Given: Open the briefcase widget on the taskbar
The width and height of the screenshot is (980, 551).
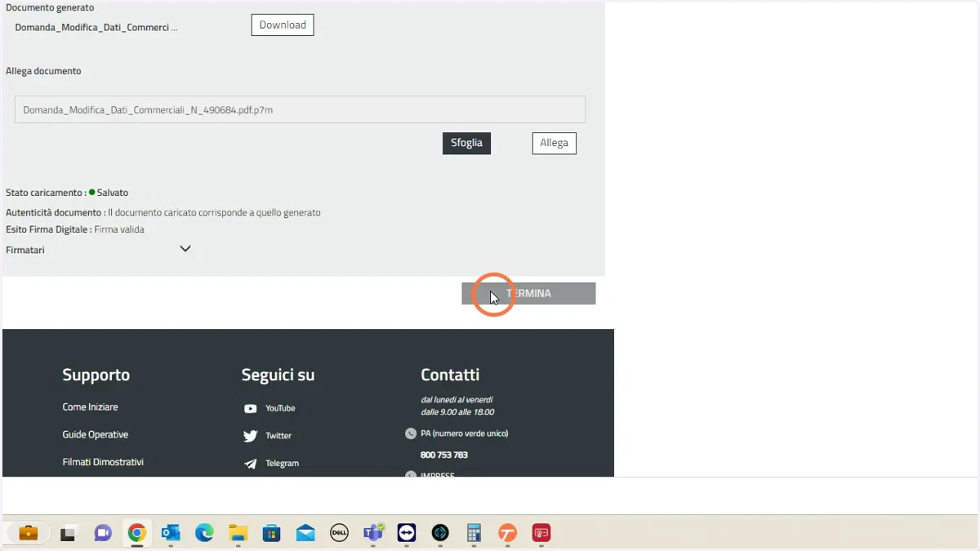Looking at the screenshot, I should [29, 533].
